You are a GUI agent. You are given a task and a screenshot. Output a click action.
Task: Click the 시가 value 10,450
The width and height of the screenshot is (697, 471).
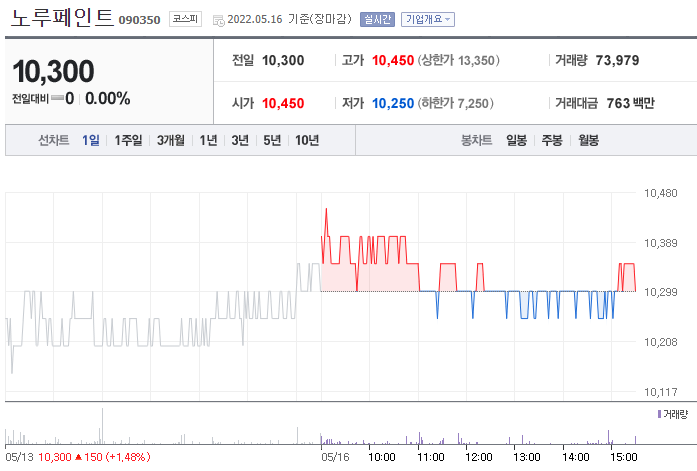pyautogui.click(x=283, y=104)
